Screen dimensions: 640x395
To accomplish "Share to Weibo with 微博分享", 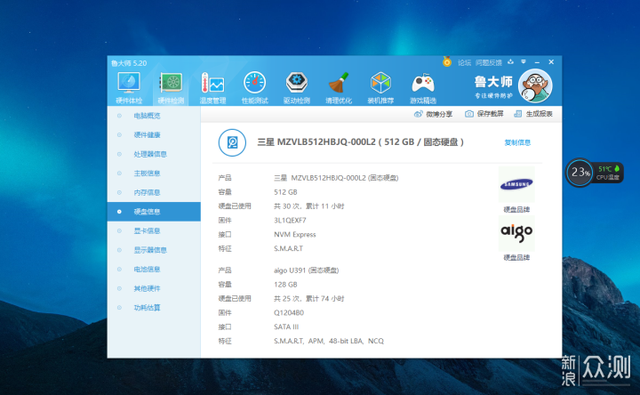I will [x=433, y=114].
